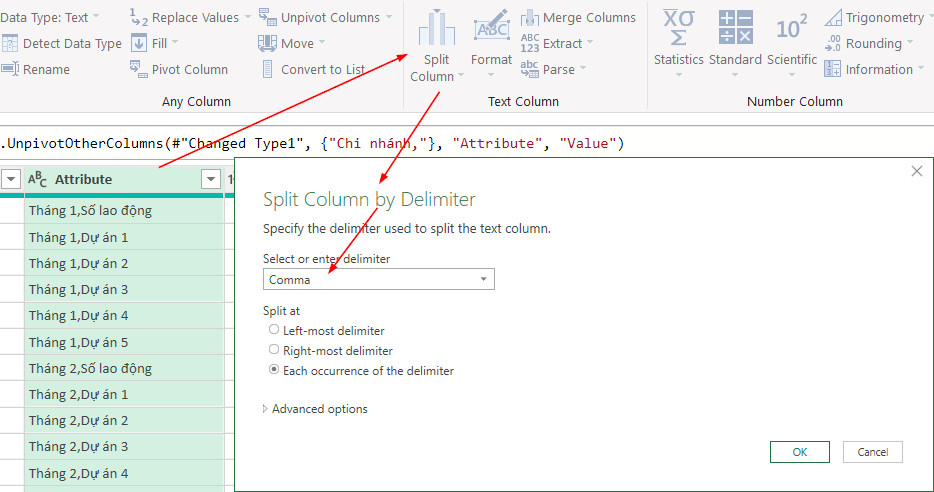Select cell 'Tháng 1,Dự án 1'
Image resolution: width=934 pixels, height=492 pixels.
[x=124, y=237]
